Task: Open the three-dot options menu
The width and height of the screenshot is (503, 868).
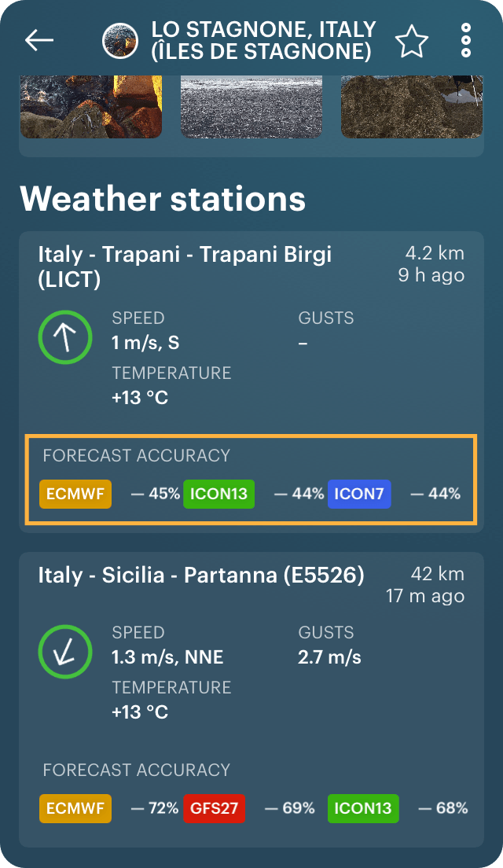Action: click(x=465, y=39)
